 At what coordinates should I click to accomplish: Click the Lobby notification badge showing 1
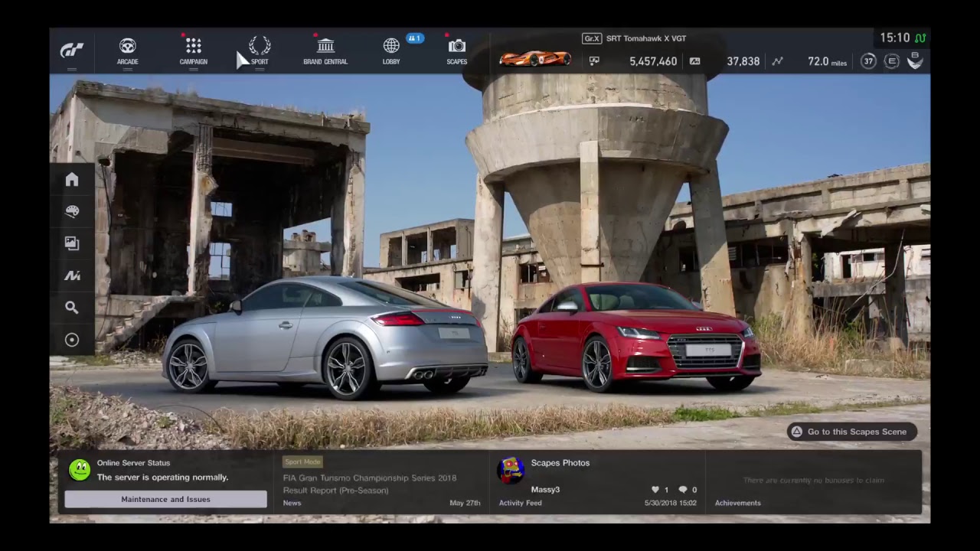coord(415,38)
